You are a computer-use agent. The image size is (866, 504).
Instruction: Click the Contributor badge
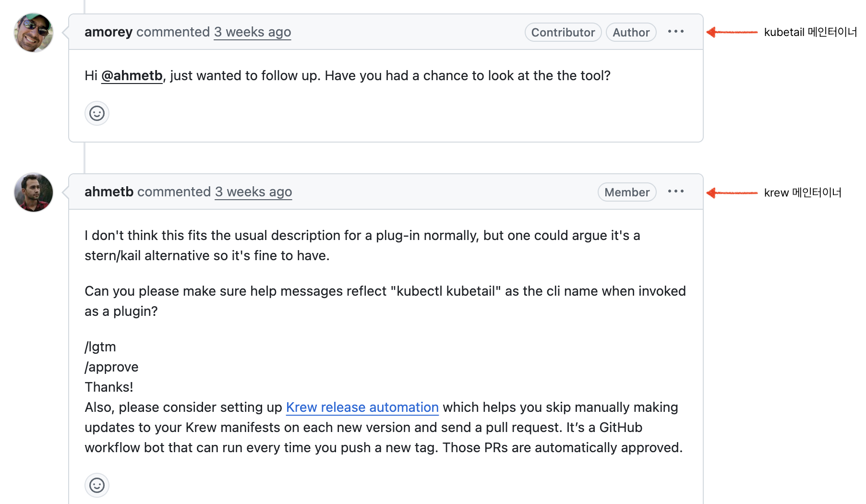563,32
